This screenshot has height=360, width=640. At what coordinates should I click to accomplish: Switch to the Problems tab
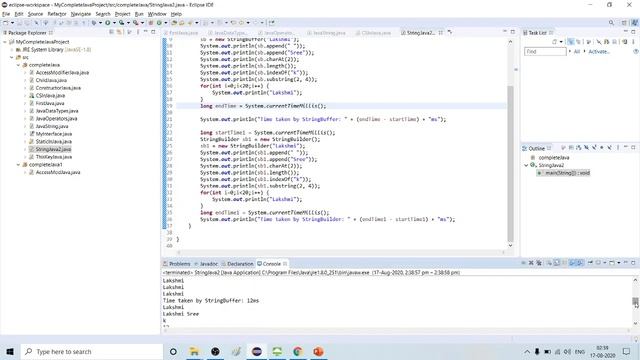point(177,264)
